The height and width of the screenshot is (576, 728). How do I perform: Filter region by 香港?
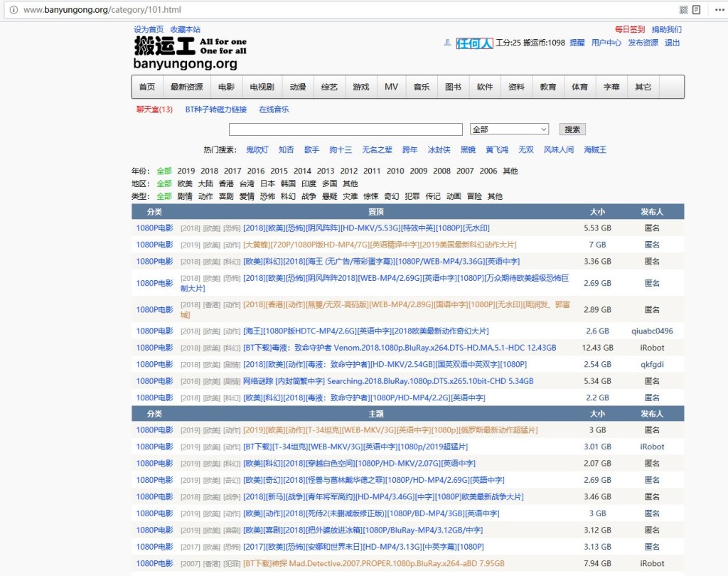coord(226,183)
